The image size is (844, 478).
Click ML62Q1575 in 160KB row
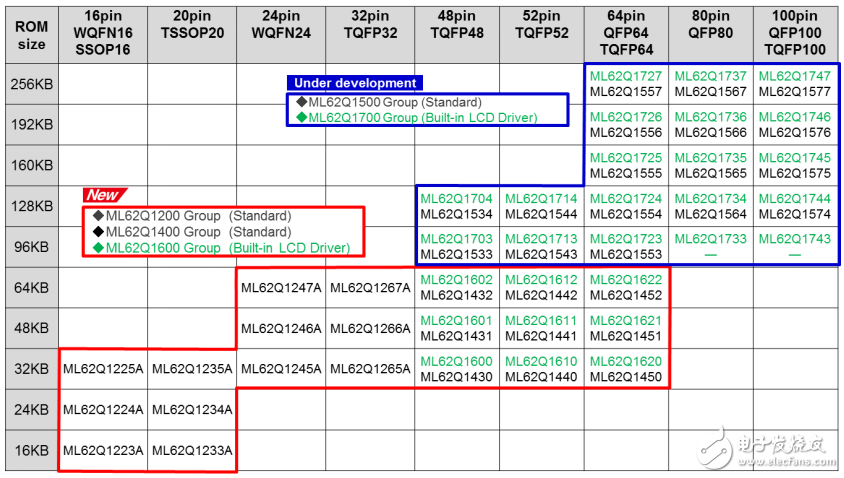coord(794,173)
